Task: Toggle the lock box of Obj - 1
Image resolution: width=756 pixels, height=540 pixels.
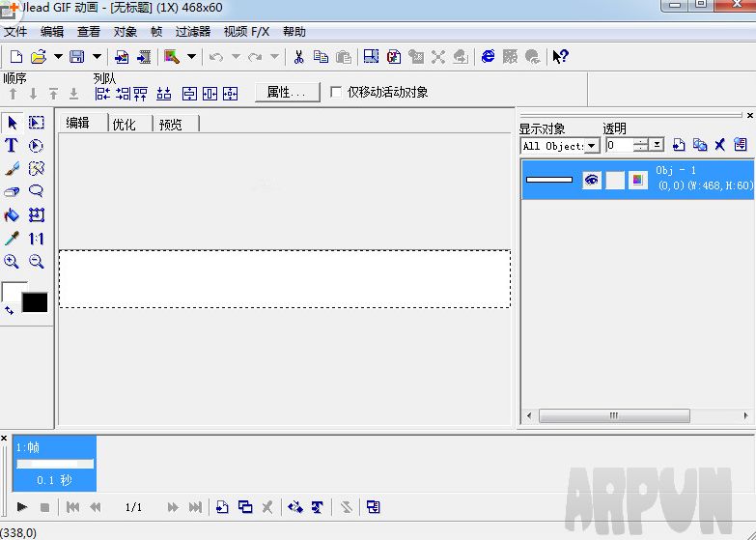Action: (614, 180)
